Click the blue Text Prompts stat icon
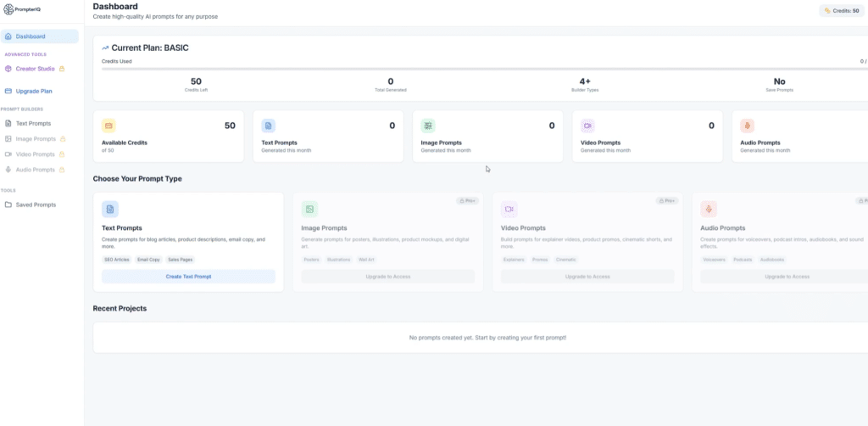 coord(269,126)
